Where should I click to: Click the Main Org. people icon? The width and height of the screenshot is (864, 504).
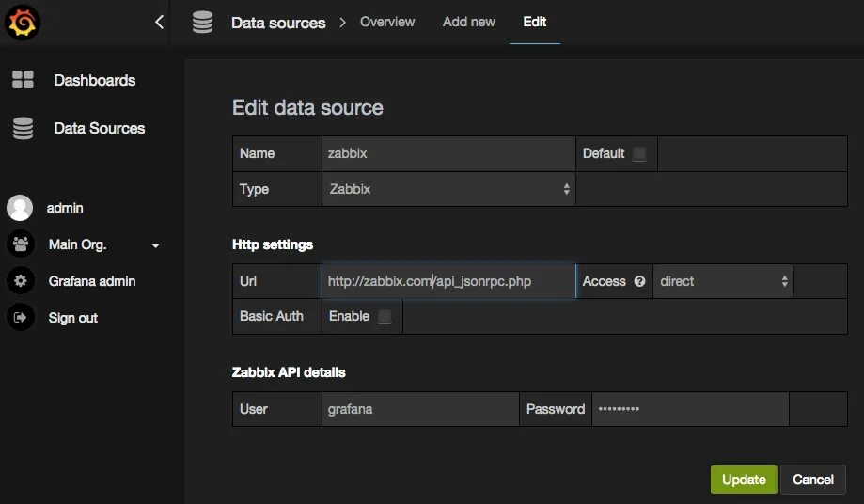pos(20,244)
